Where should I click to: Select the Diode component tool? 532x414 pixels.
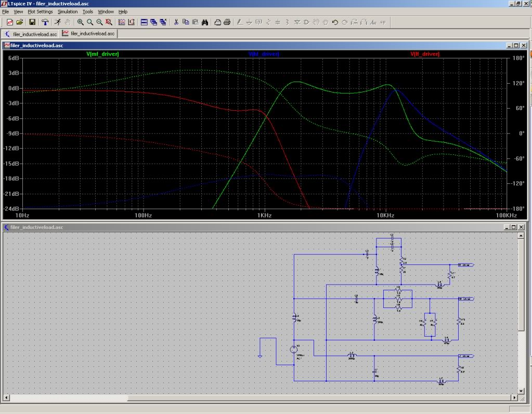297,22
